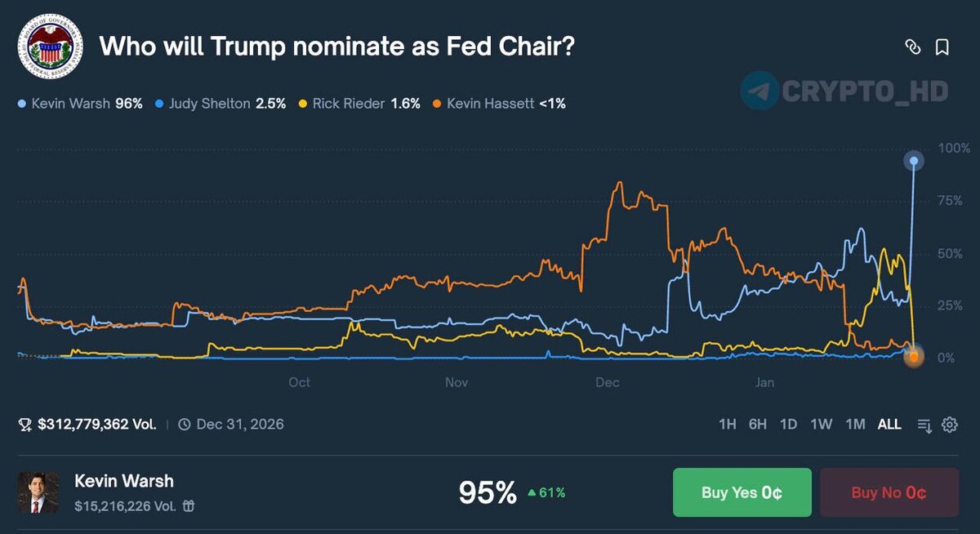Click Kevin Warsh profile thumbnail

(x=38, y=492)
